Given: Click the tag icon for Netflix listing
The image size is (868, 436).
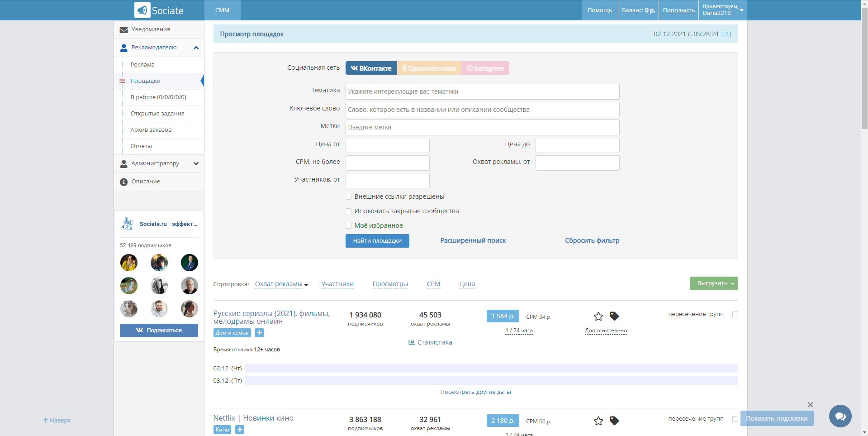Looking at the screenshot, I should [614, 421].
